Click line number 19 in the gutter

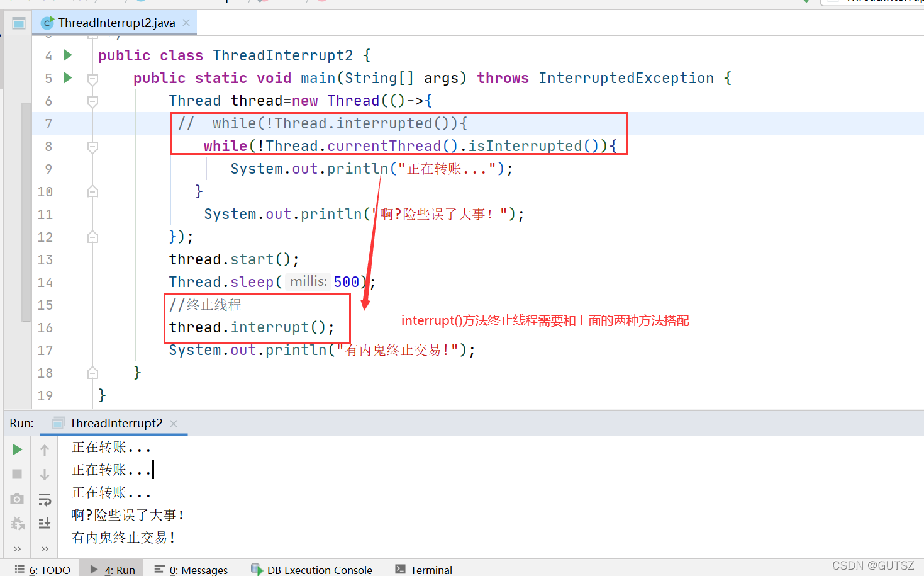[45, 396]
